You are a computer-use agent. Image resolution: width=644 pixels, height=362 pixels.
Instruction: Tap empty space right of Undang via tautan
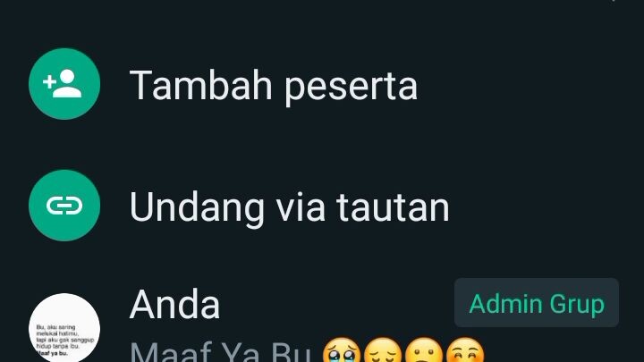[547, 207]
